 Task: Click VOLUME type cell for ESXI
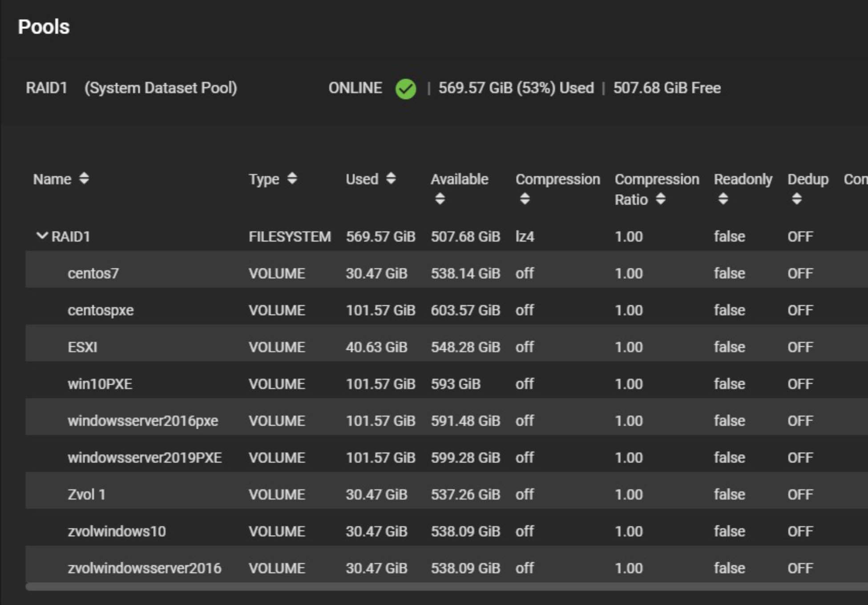pyautogui.click(x=277, y=347)
